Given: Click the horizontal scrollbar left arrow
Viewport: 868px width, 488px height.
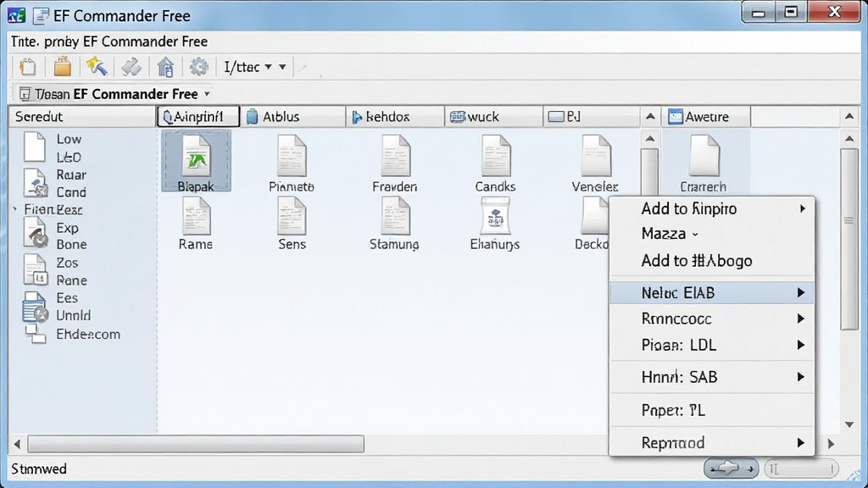Looking at the screenshot, I should [x=17, y=444].
